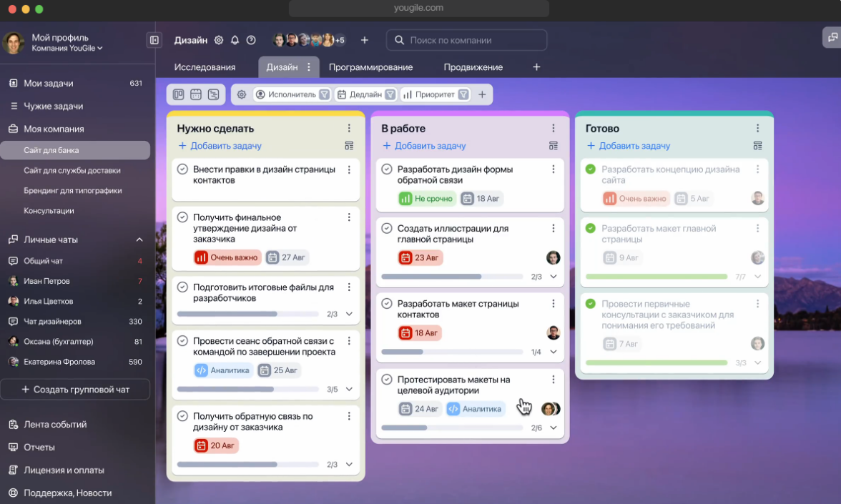Viewport: 841px width, 504px height.
Task: Switch to board view icon
Action: click(x=179, y=94)
